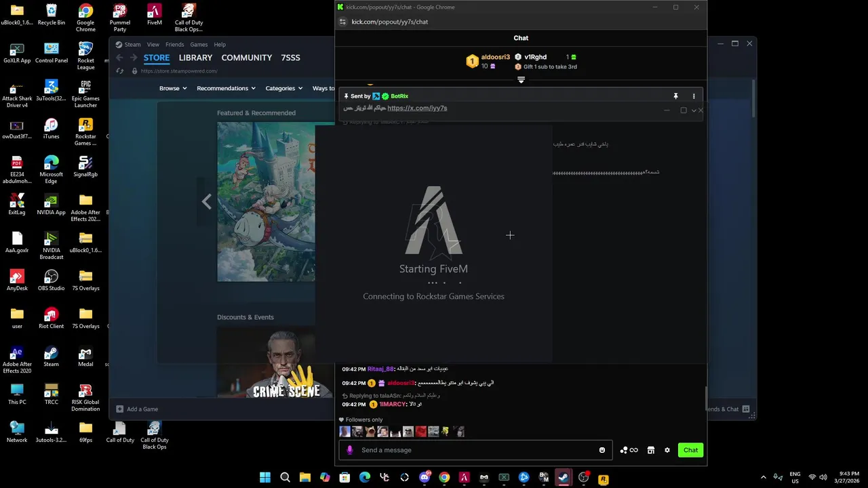
Task: Open Steam STORE tab
Action: click(157, 58)
